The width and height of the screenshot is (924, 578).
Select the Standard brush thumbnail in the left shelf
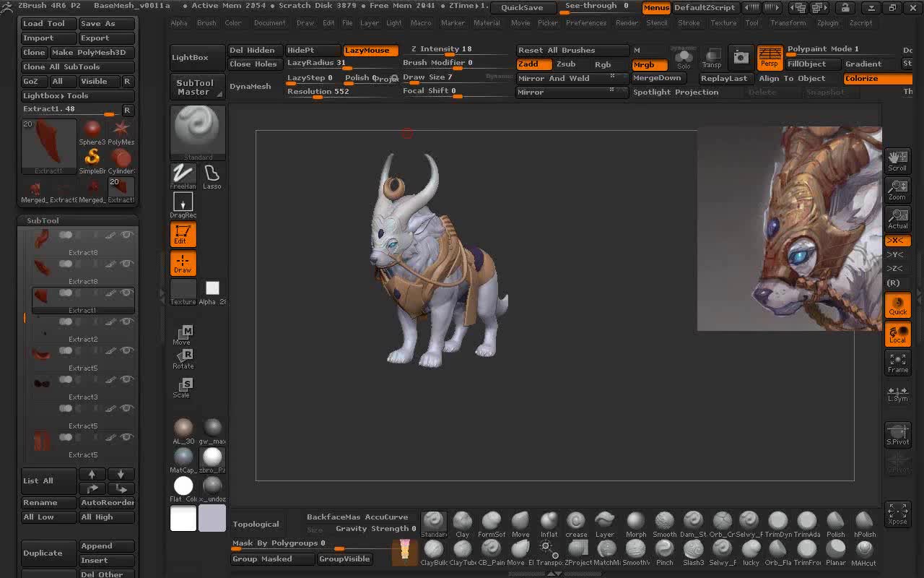click(198, 133)
